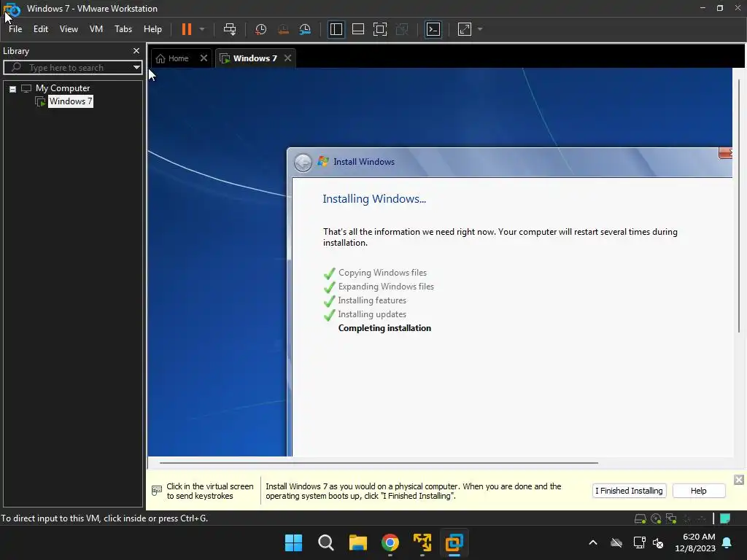Click the Help button in the install bar
Image resolution: width=747 pixels, height=560 pixels.
coord(698,491)
